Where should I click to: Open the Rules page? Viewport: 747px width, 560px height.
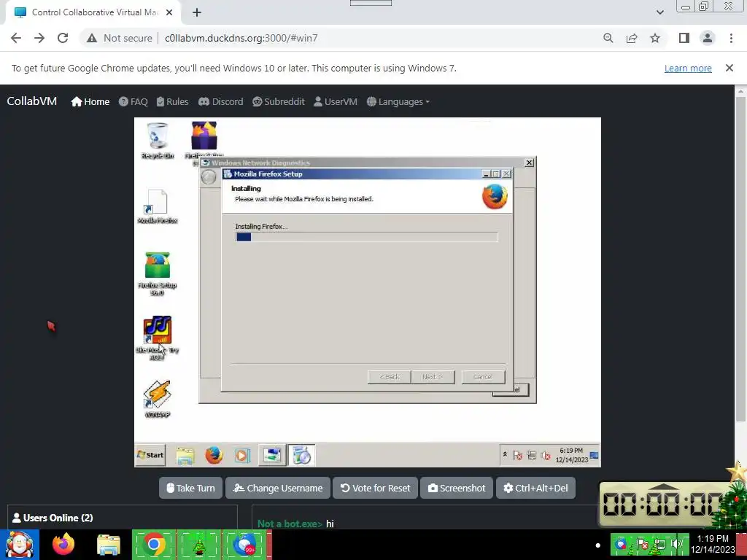(172, 101)
